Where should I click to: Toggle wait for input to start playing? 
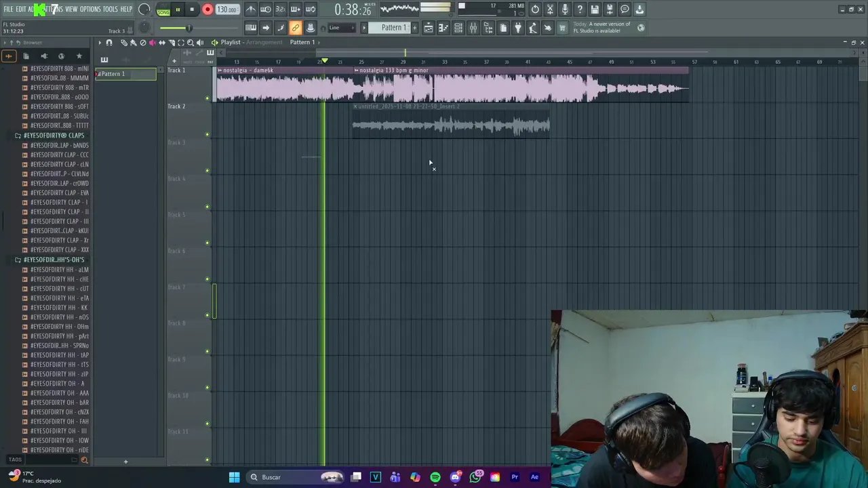tap(266, 9)
